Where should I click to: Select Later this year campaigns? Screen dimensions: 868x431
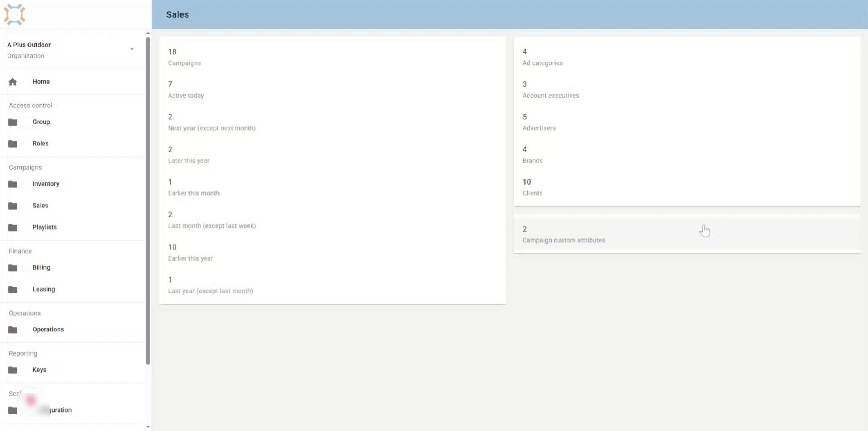[x=332, y=155]
